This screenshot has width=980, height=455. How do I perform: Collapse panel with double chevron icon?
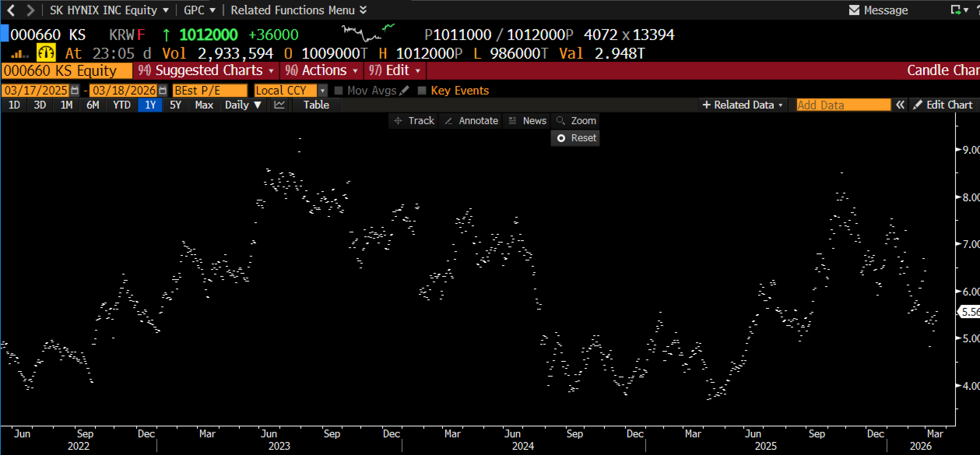pyautogui.click(x=900, y=105)
